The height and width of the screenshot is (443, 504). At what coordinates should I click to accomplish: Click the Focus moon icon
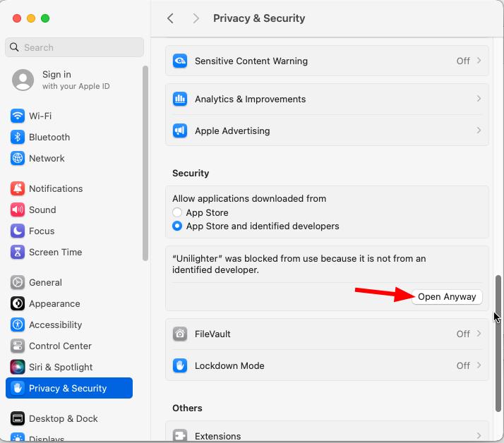coord(18,231)
